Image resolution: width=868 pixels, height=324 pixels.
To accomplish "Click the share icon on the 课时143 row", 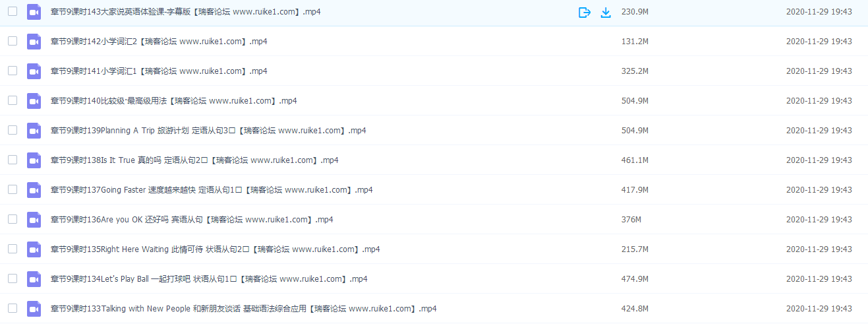I will 584,12.
